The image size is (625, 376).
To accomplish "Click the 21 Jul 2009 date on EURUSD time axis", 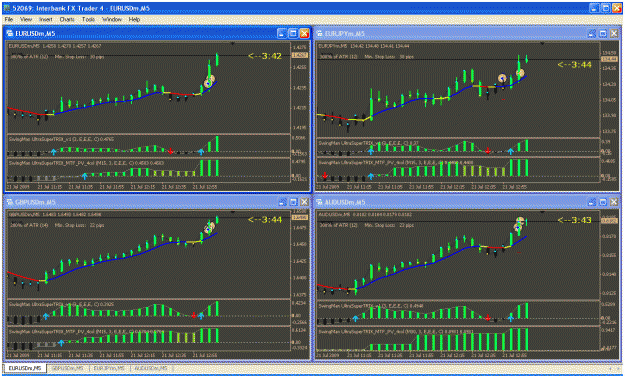I will tap(18, 186).
